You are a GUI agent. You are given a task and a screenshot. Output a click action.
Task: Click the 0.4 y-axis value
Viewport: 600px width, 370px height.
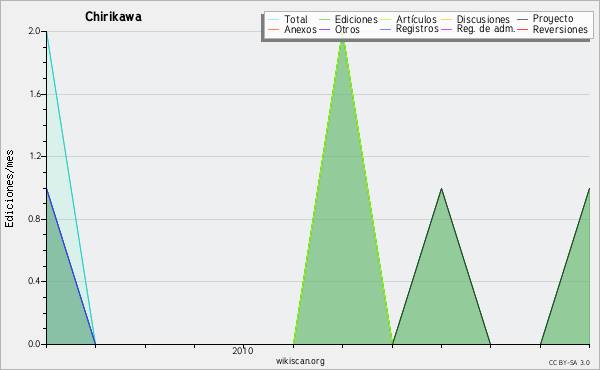[34, 281]
